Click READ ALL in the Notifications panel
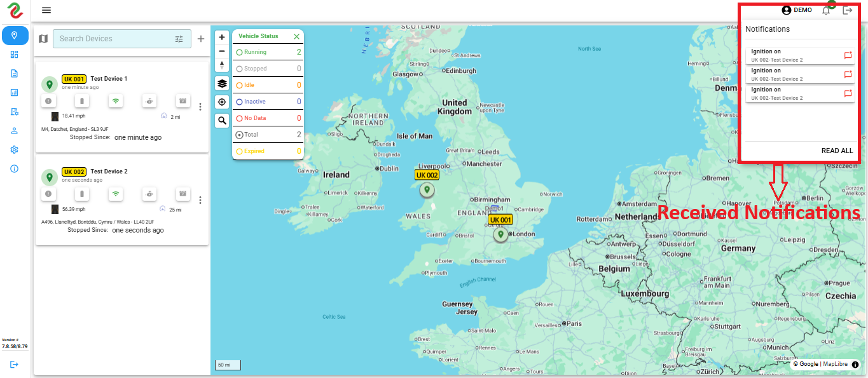This screenshot has width=868, height=378. pos(837,151)
